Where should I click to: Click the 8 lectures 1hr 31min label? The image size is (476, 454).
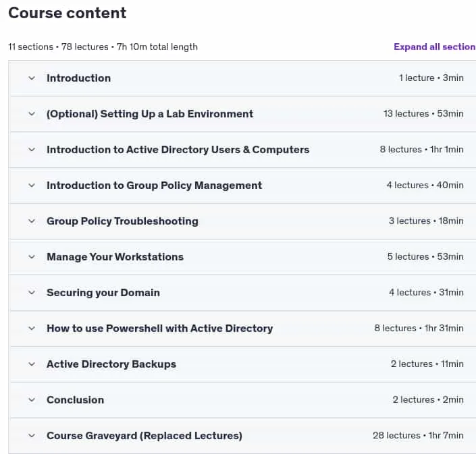coord(419,328)
